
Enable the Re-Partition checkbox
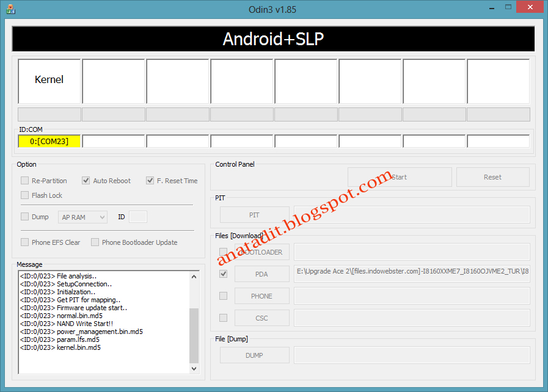[25, 181]
